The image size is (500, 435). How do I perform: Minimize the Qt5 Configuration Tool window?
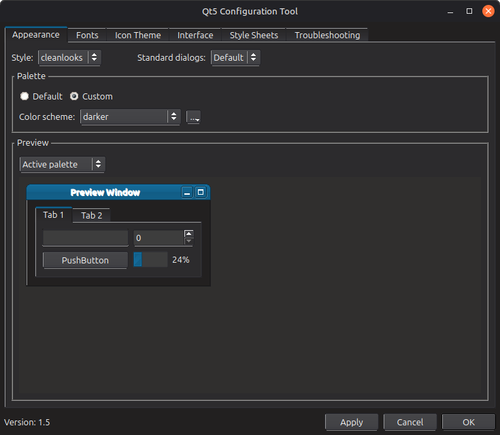450,12
